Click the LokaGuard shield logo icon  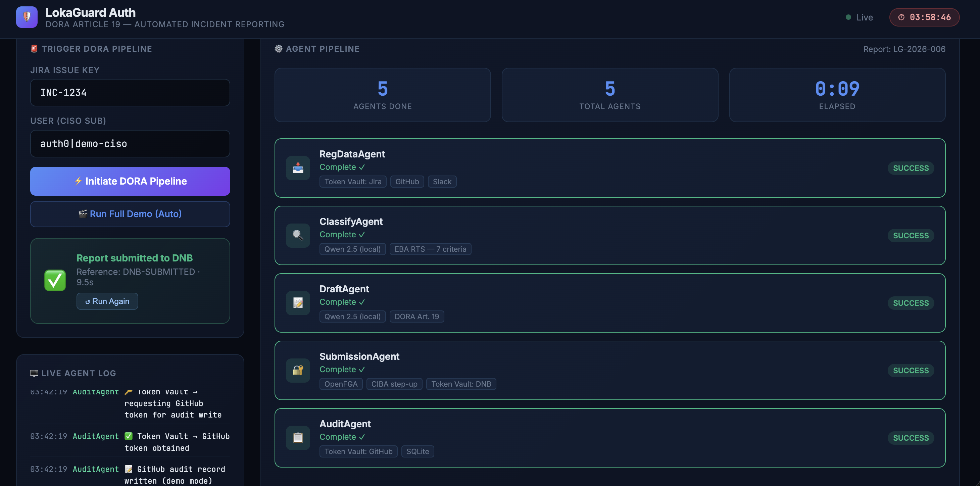coord(27,17)
